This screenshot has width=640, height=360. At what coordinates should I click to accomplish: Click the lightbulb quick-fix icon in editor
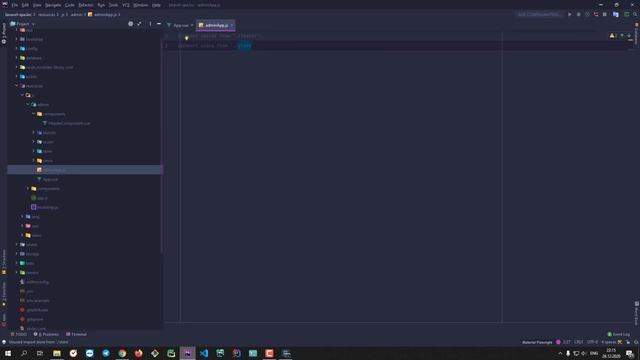pos(187,38)
